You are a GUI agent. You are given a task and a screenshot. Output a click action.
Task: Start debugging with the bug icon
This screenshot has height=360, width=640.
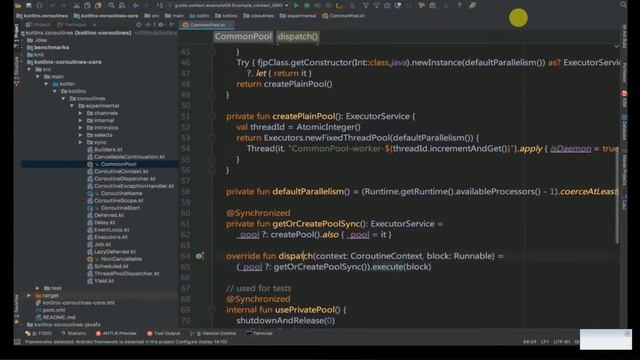(x=307, y=5)
